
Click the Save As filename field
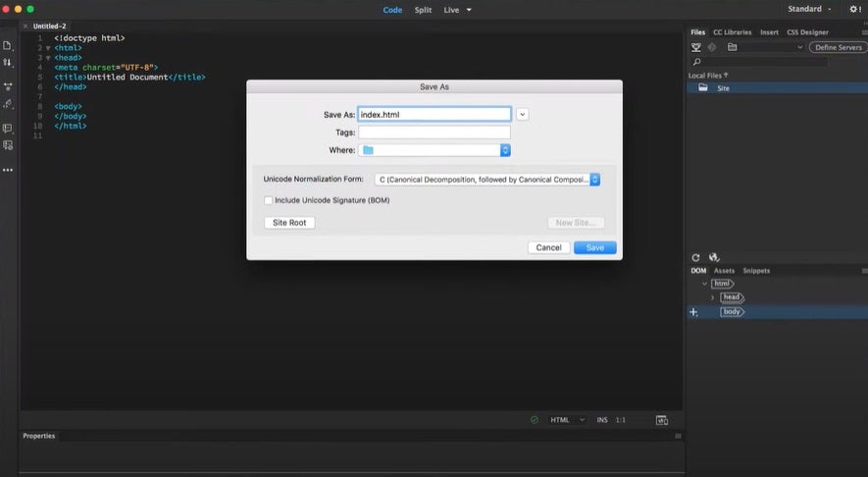434,114
